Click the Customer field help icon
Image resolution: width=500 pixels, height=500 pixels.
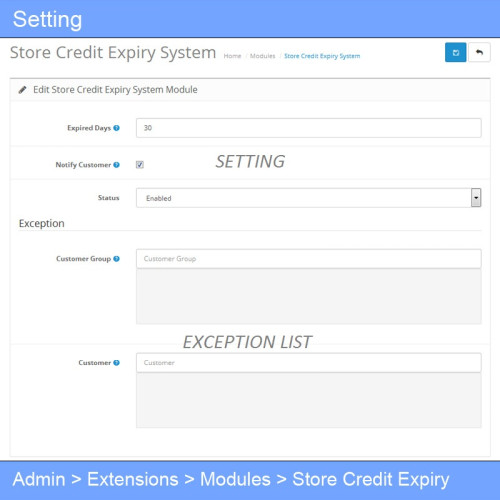coord(116,363)
